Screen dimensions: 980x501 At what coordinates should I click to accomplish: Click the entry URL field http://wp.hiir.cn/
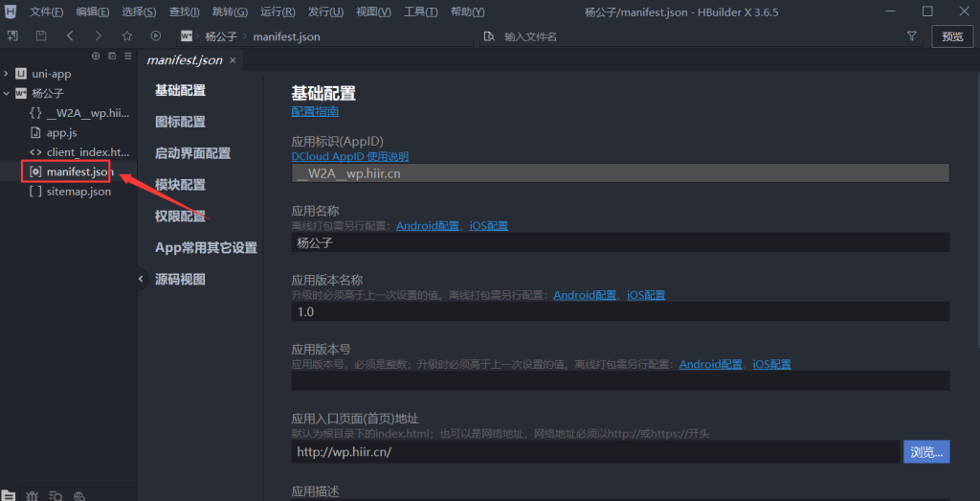click(x=595, y=451)
